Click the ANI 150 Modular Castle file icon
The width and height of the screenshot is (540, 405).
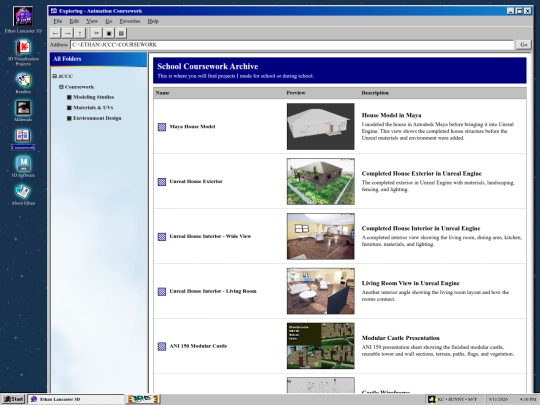(162, 346)
